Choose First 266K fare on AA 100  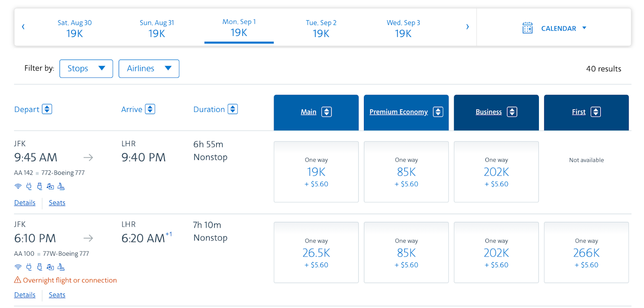(586, 252)
